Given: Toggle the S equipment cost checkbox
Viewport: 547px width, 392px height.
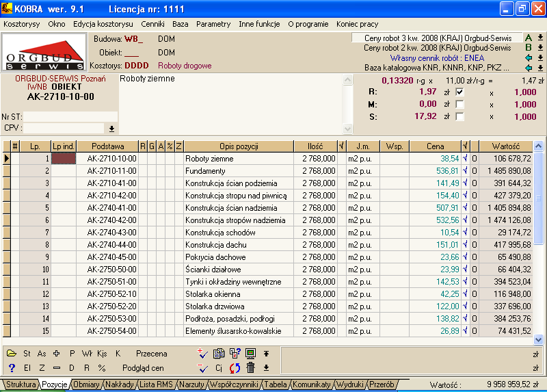Looking at the screenshot, I should click(x=459, y=116).
